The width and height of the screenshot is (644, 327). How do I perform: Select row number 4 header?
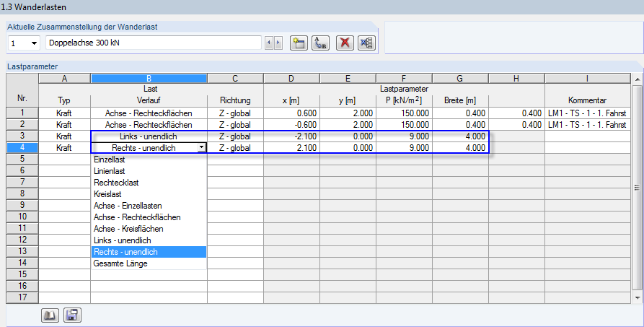pyautogui.click(x=22, y=147)
